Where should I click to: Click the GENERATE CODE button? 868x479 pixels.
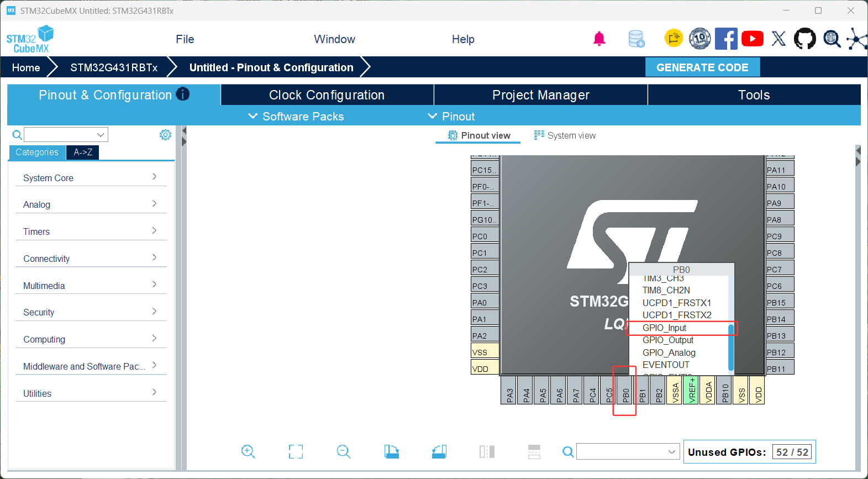pyautogui.click(x=702, y=67)
